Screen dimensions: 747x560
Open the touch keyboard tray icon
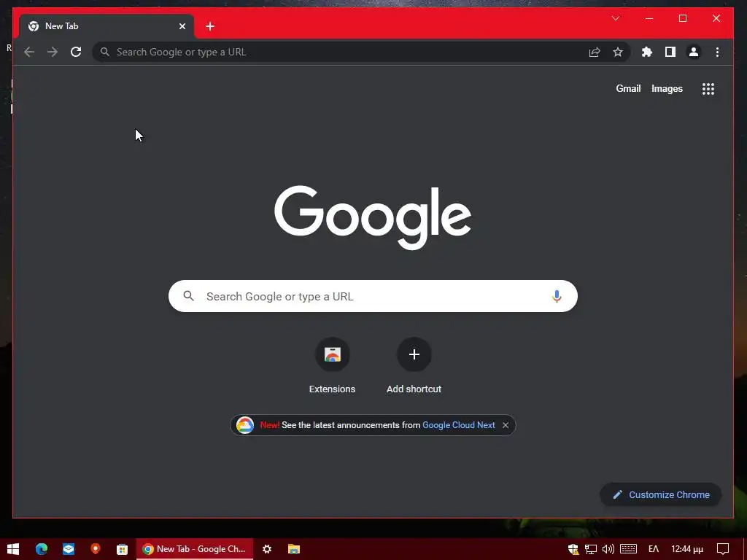point(628,549)
